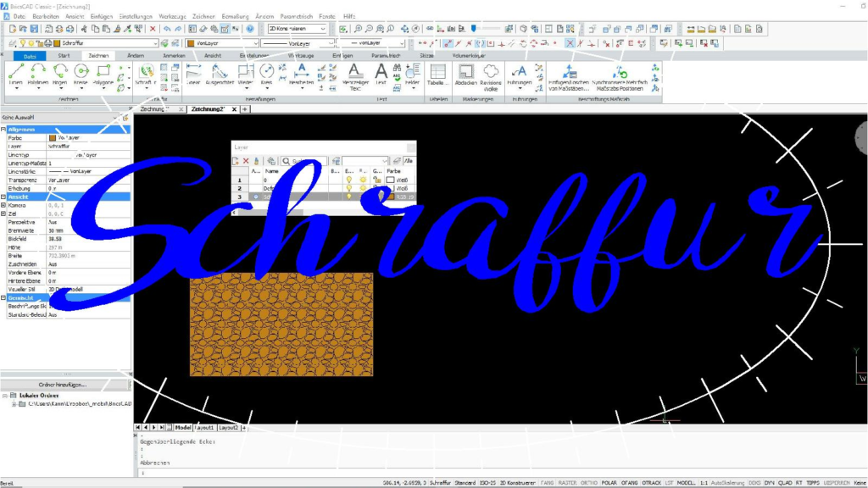The image size is (868, 488).
Task: Switch to the Ändern ribbon tab
Action: click(x=136, y=56)
